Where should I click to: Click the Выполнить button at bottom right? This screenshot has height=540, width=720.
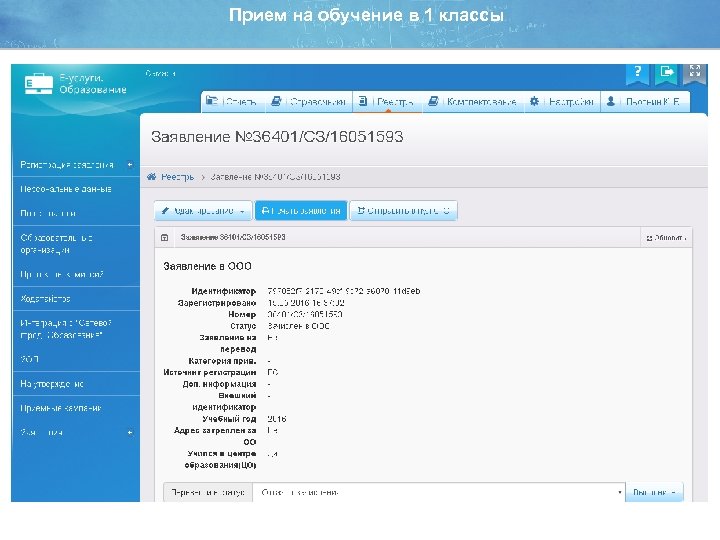click(654, 492)
